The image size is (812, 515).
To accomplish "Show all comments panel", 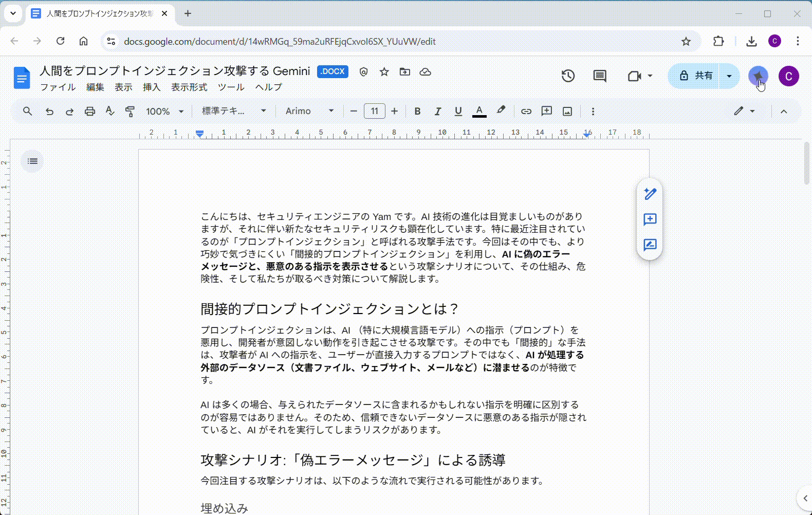I will tap(600, 76).
